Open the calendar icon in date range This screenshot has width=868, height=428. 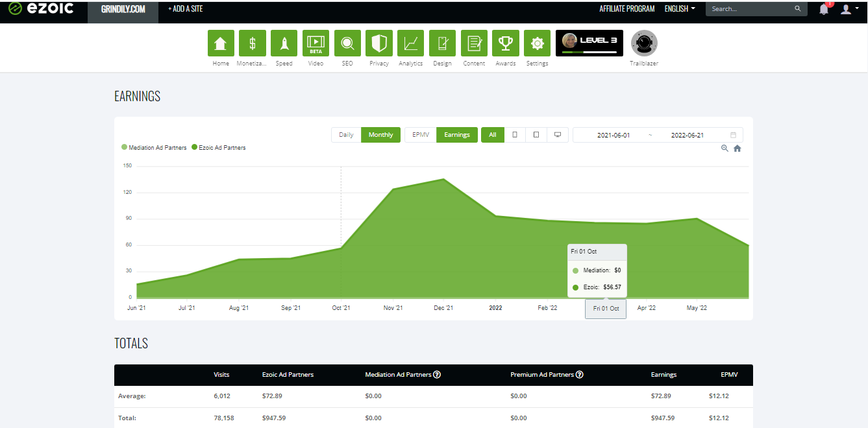coord(734,135)
